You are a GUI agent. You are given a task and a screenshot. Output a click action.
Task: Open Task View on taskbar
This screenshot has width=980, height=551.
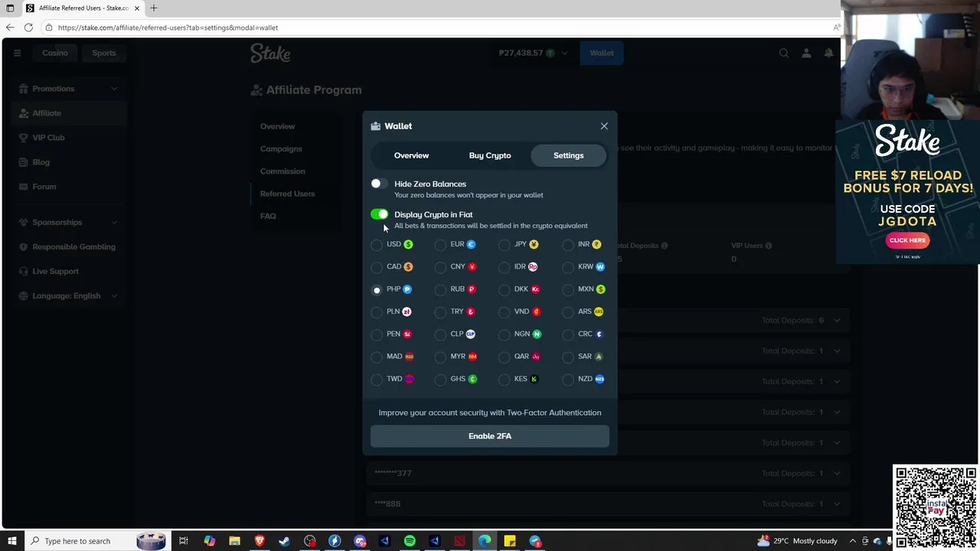click(184, 541)
